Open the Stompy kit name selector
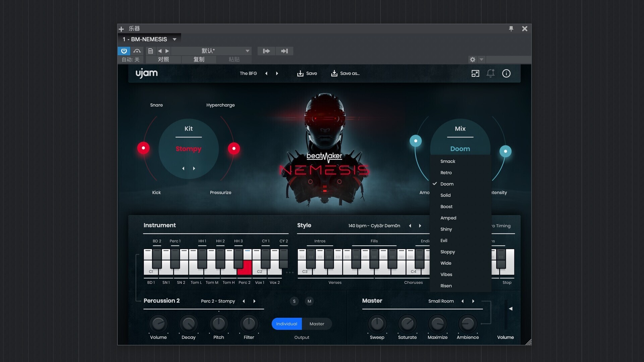The height and width of the screenshot is (362, 644). pyautogui.click(x=189, y=149)
